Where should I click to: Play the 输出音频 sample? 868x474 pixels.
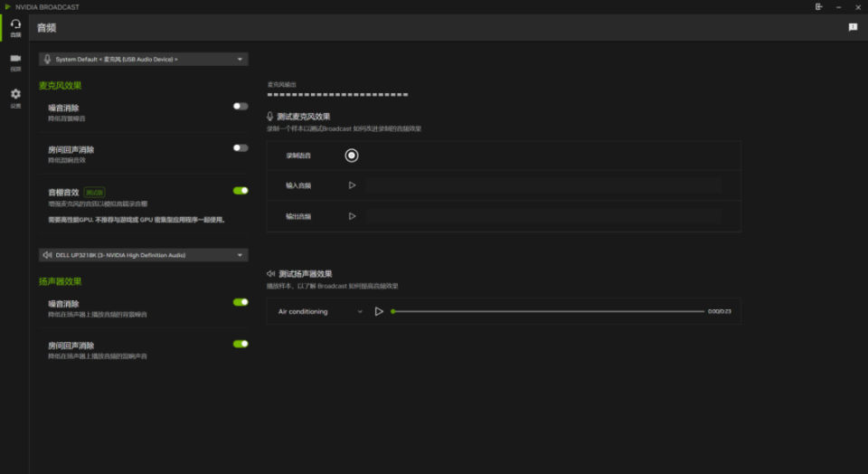pyautogui.click(x=352, y=216)
